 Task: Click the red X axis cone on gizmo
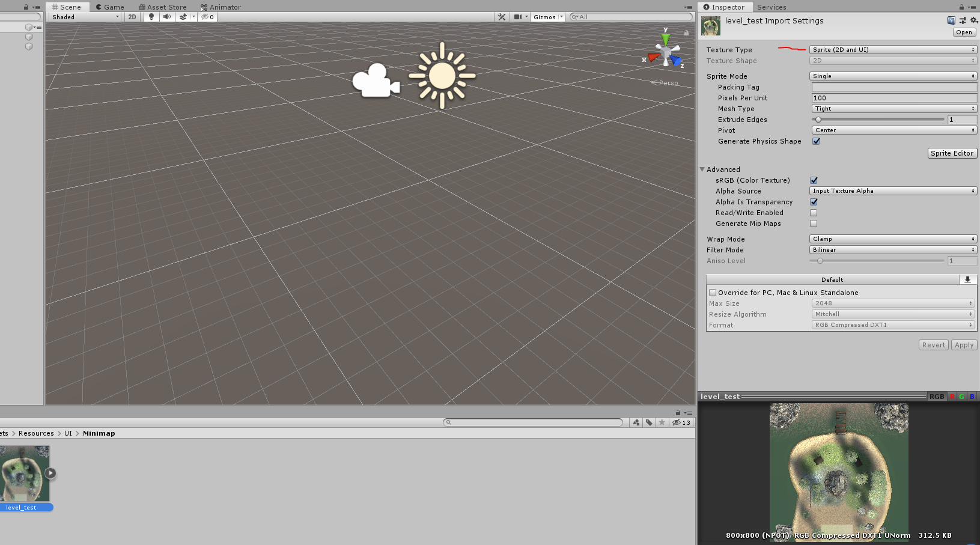click(x=653, y=58)
